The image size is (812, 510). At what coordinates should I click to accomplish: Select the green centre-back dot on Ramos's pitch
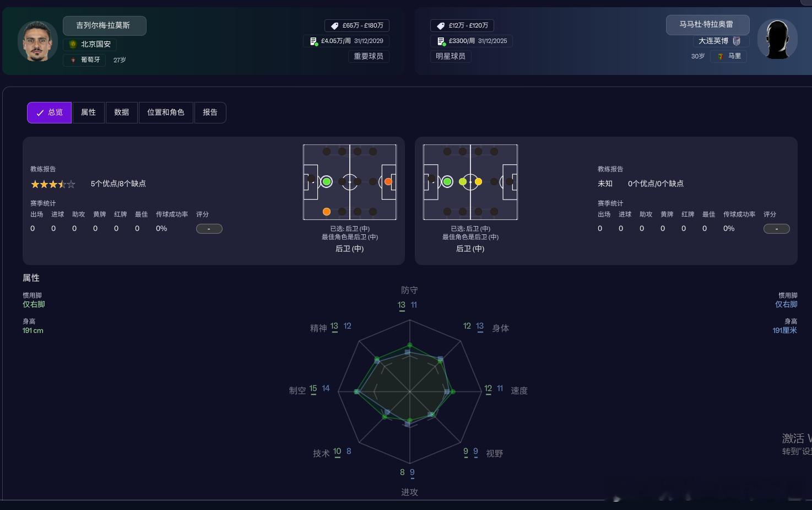click(327, 181)
